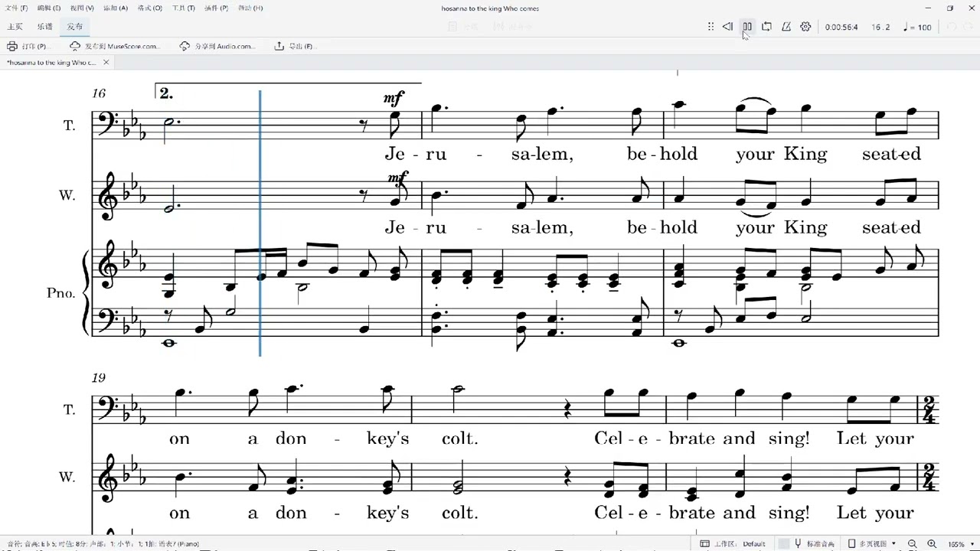Viewport: 980px width, 551px height.
Task: Click the playback toolbar drag handle dots
Action: (x=711, y=27)
